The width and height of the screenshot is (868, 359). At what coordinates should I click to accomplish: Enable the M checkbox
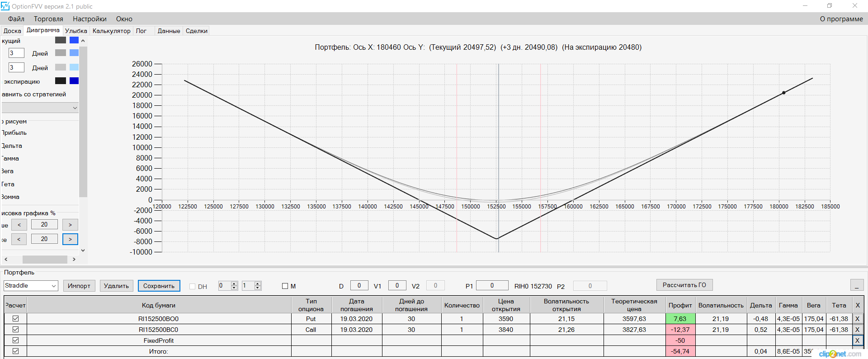(285, 286)
